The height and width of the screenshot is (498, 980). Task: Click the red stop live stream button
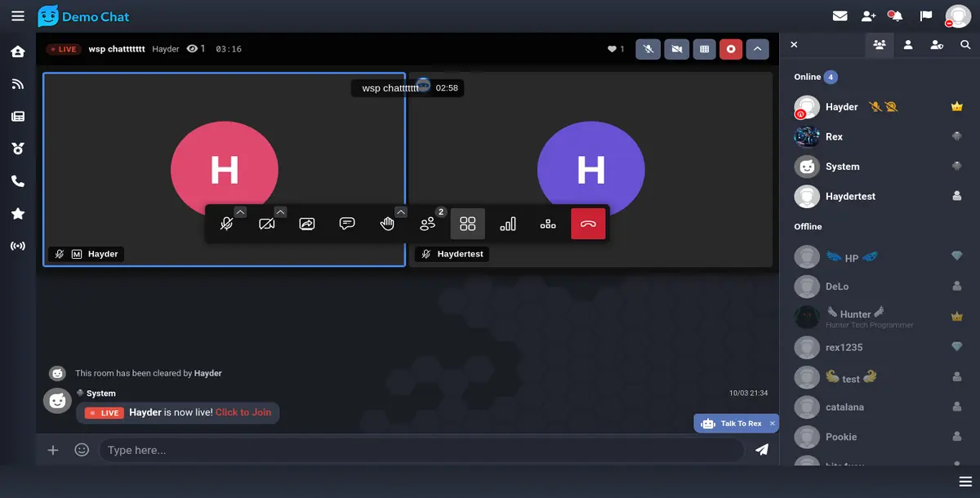(731, 49)
